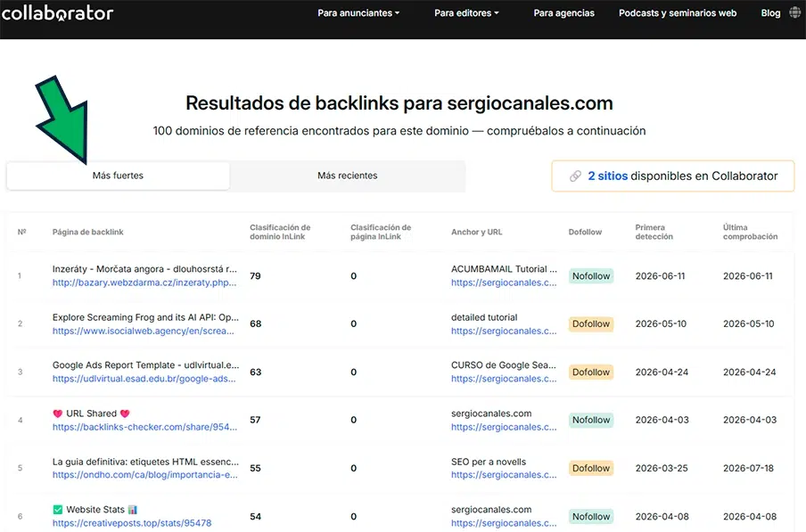Screen dimensions: 806x532
Task: Click last check date 2026-07-18
Action: pyautogui.click(x=748, y=468)
